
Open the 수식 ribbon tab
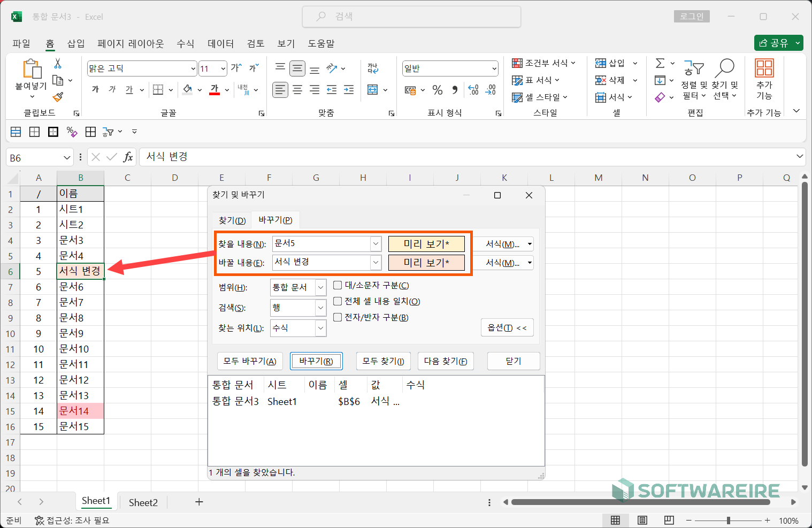click(x=186, y=43)
